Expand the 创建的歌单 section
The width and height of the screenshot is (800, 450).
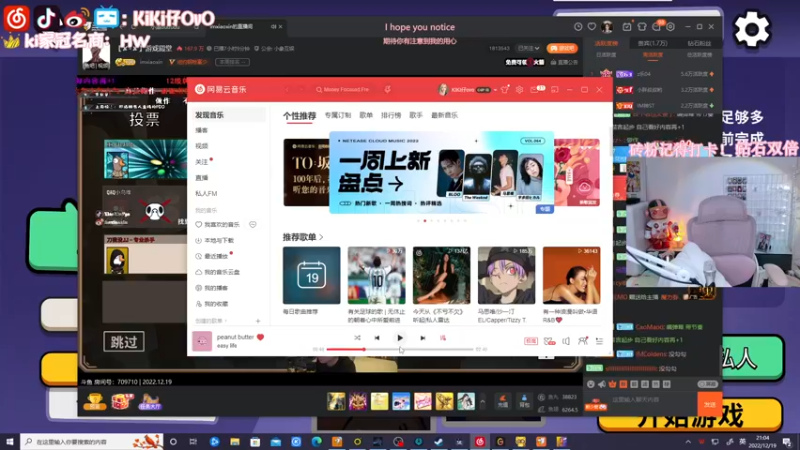211,321
